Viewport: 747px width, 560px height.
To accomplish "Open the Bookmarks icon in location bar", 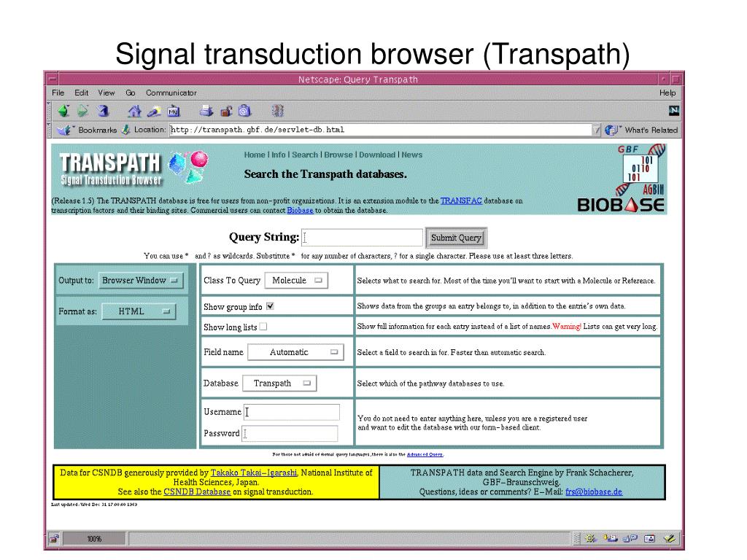I will [x=64, y=130].
